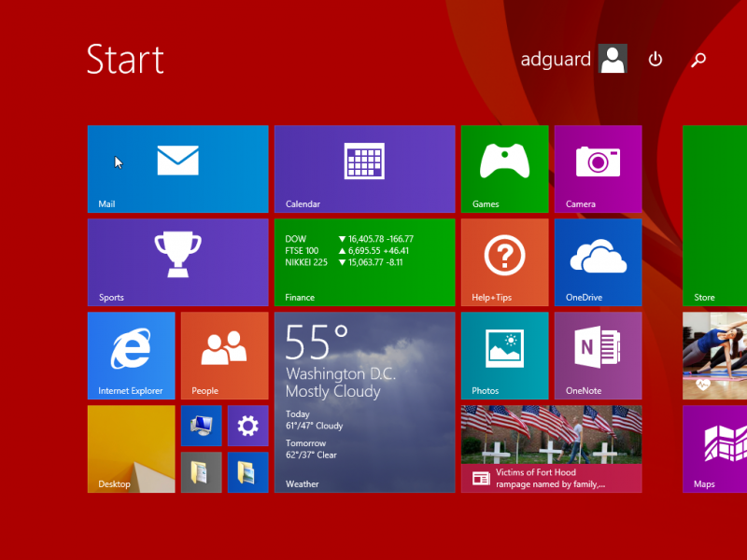Open the Camera tile
Screen dimensions: 747x560
coord(598,169)
